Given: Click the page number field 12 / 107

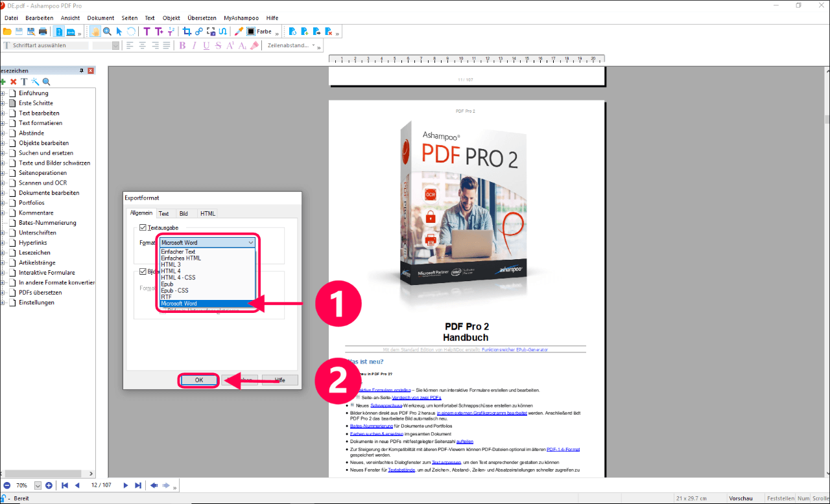Looking at the screenshot, I should coord(101,485).
